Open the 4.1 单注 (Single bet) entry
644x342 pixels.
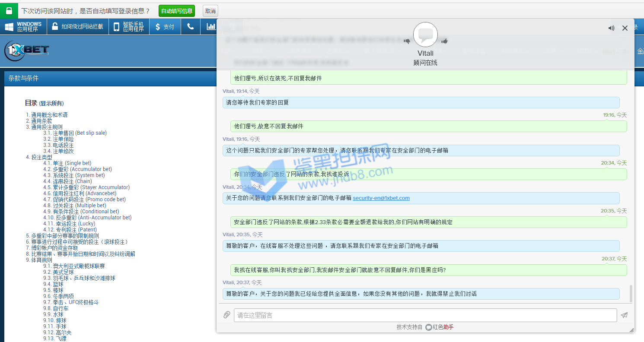[x=67, y=163]
